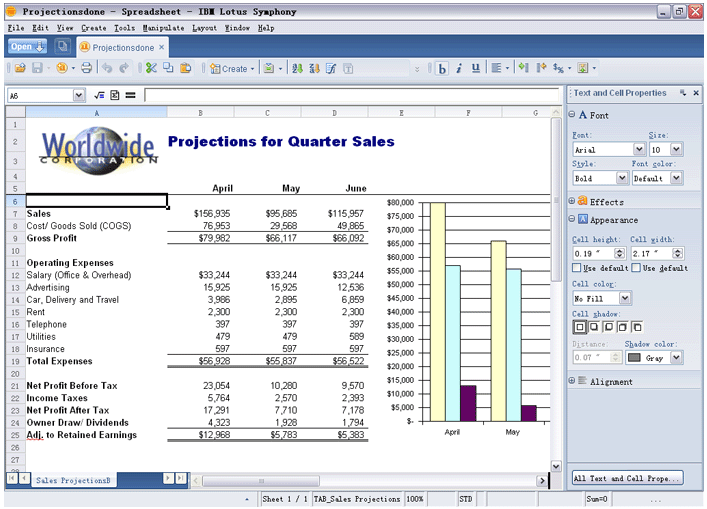Open the Shadow color Gray picker
The image size is (707, 509).
click(654, 357)
